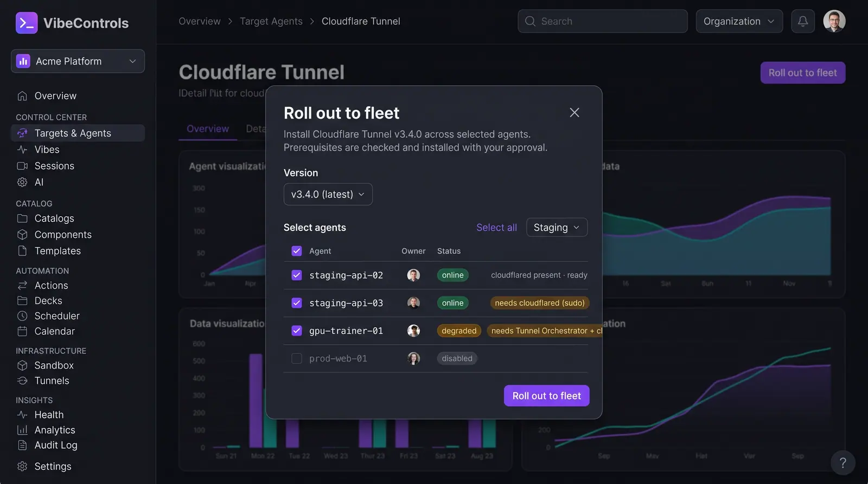Open the help question mark button
Viewport: 868px width, 484px height.
click(843, 463)
